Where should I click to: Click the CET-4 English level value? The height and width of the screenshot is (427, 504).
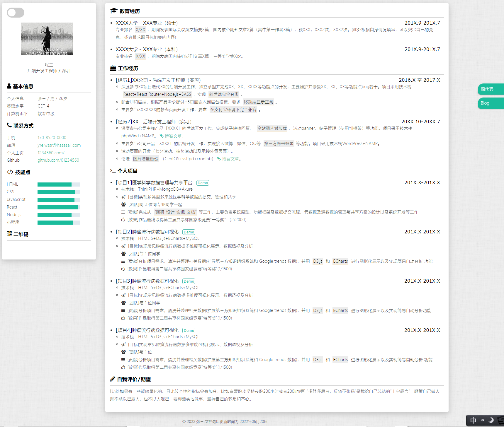tap(43, 106)
